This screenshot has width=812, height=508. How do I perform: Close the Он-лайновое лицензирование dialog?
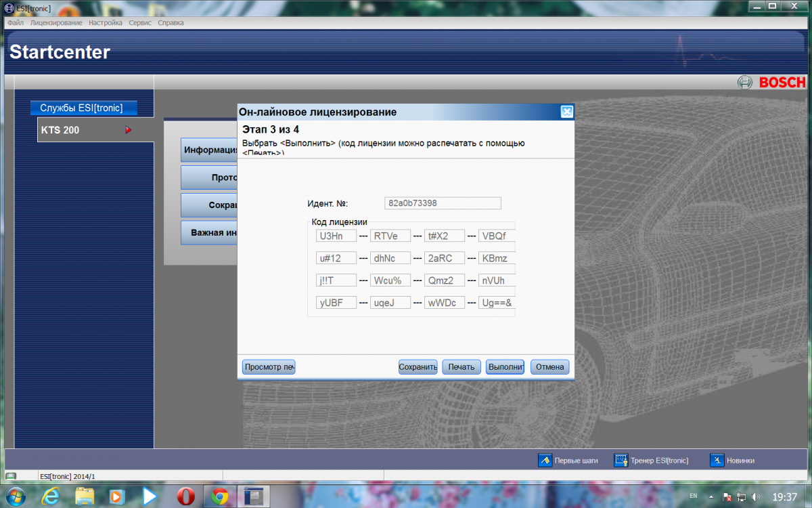[567, 112]
